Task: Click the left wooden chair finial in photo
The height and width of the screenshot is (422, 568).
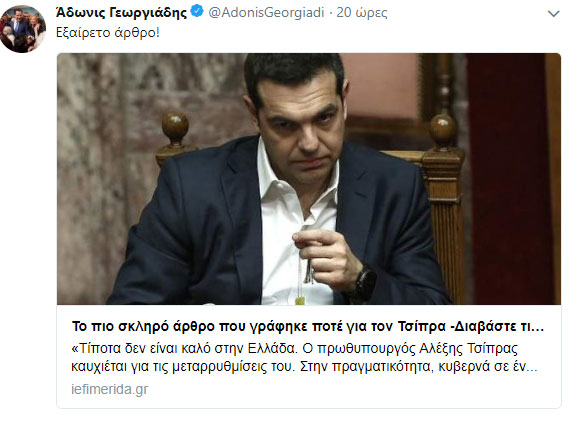Action: (x=175, y=127)
